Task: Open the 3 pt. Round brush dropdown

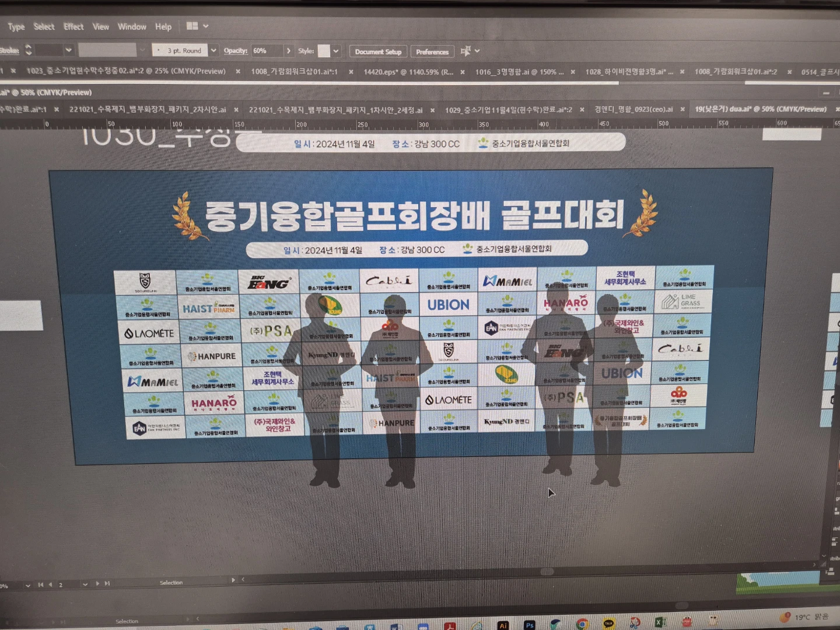Action: [213, 51]
